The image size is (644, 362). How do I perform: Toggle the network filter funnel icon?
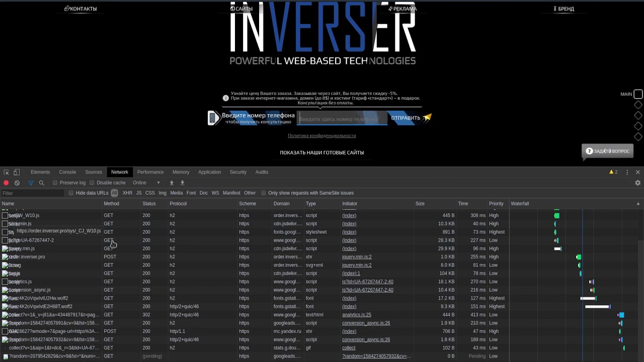(31, 183)
